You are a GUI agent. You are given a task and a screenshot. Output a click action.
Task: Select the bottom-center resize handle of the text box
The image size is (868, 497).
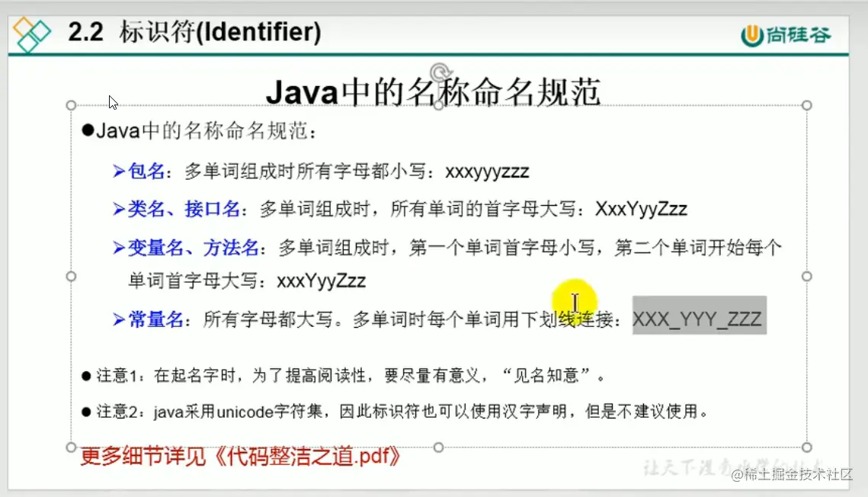438,447
